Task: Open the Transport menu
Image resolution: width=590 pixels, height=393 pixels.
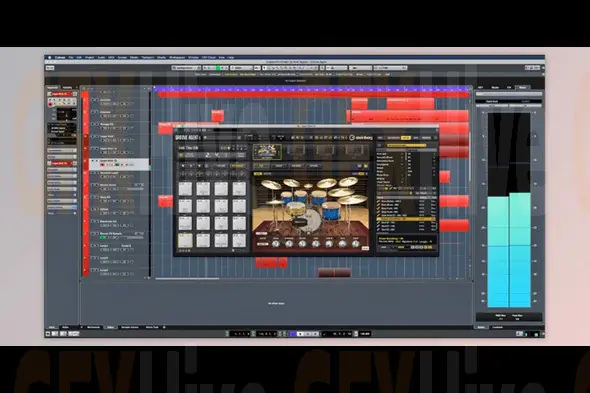Action: coord(148,58)
